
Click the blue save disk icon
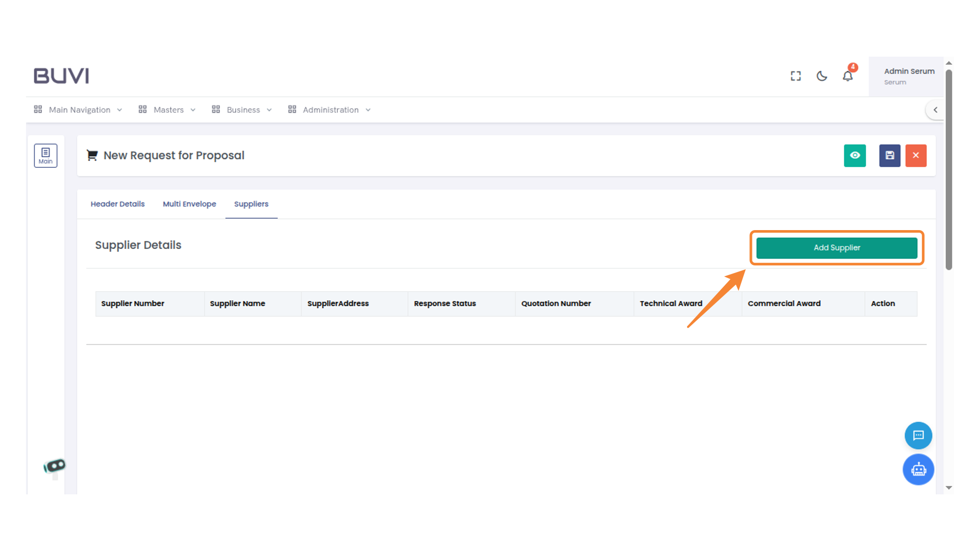(890, 156)
